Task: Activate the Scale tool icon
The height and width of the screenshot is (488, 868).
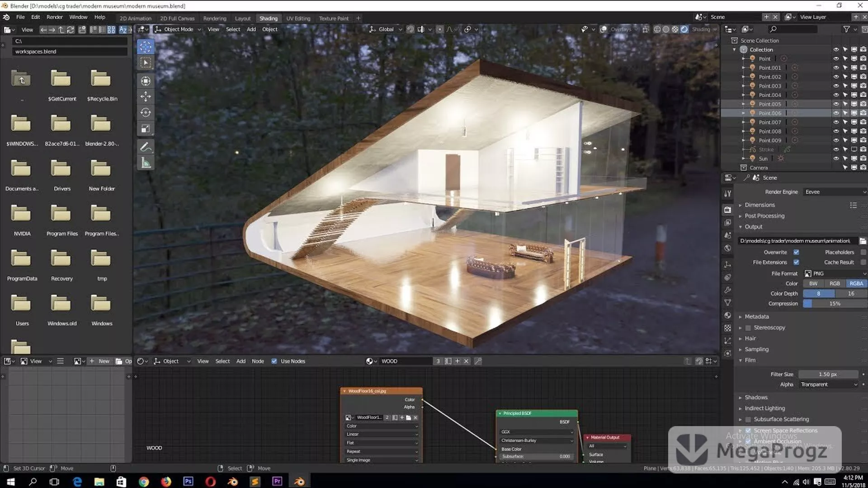Action: pos(146,129)
